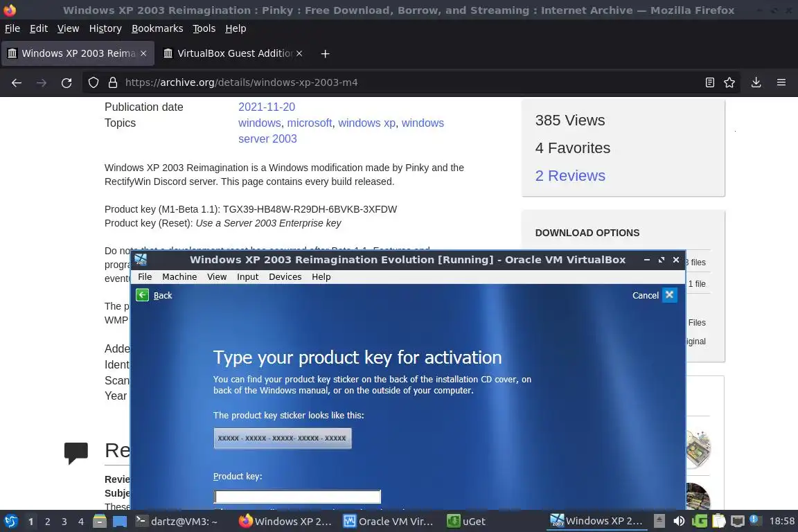Click the '4 Favorites' text

[x=573, y=148]
